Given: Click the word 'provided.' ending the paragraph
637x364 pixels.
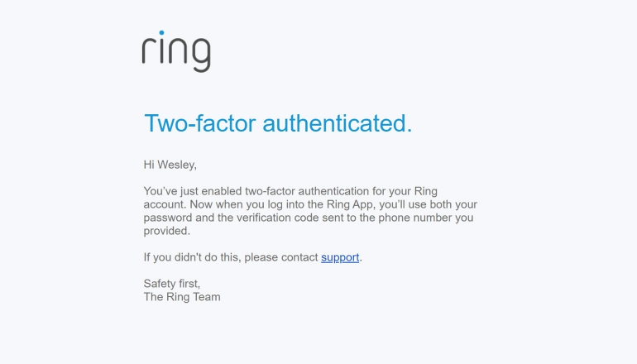Looking at the screenshot, I should point(167,231).
